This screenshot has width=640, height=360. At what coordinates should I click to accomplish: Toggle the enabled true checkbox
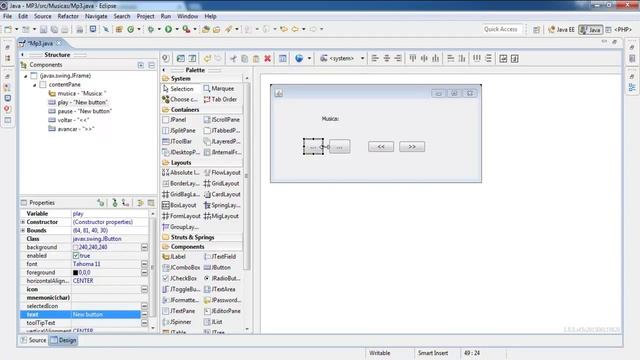(x=76, y=256)
